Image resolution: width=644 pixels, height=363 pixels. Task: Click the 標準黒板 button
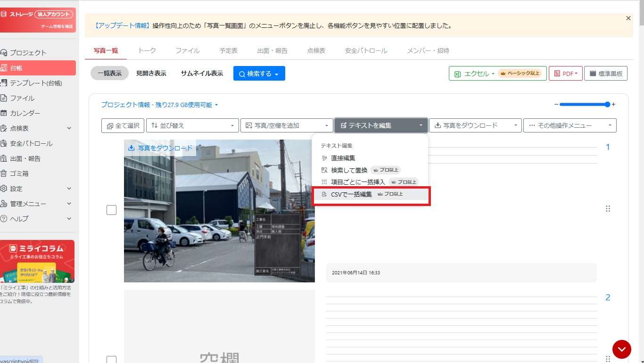tap(606, 74)
